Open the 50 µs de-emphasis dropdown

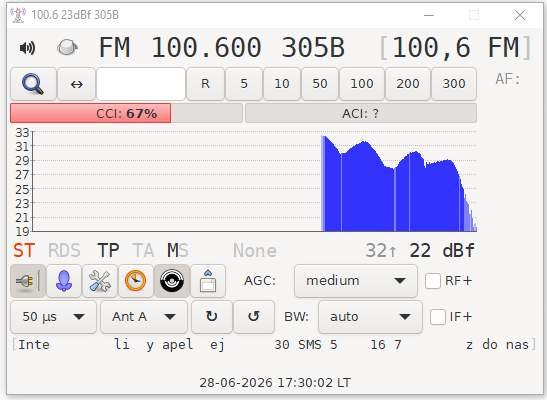[53, 317]
